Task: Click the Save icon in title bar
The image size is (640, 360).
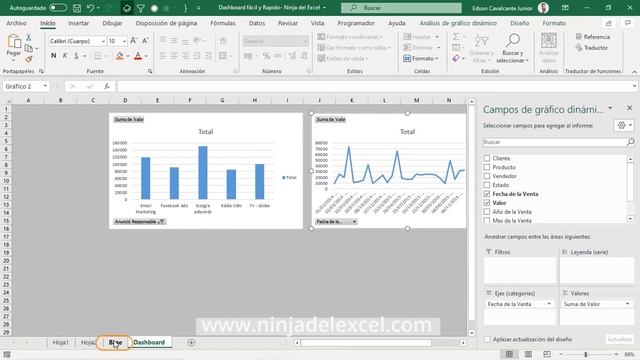Action: pyautogui.click(x=77, y=8)
